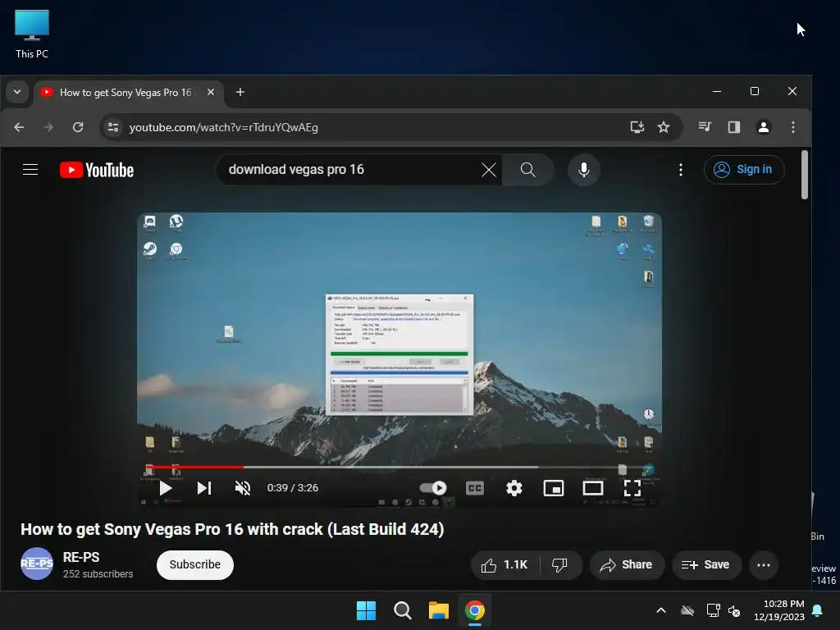Screen dimensions: 840x630
Task: Save the video to a playlist
Action: click(706, 564)
